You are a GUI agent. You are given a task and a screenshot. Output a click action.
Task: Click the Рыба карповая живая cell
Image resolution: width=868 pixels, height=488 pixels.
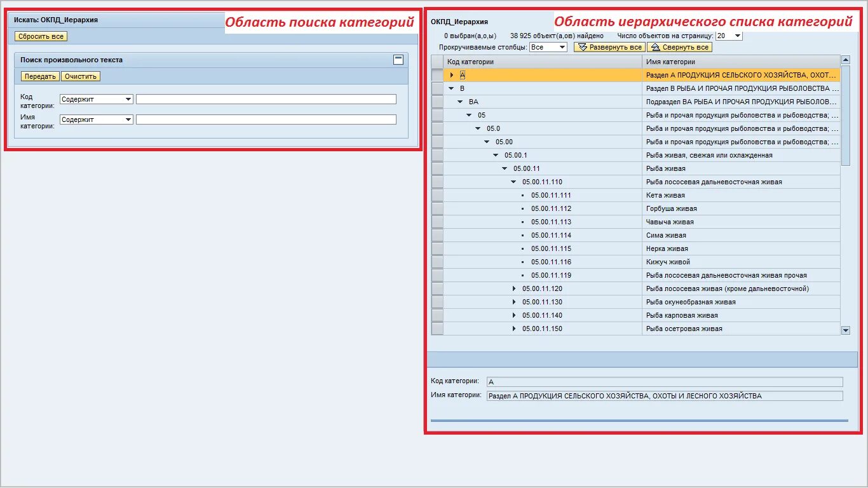coord(741,315)
